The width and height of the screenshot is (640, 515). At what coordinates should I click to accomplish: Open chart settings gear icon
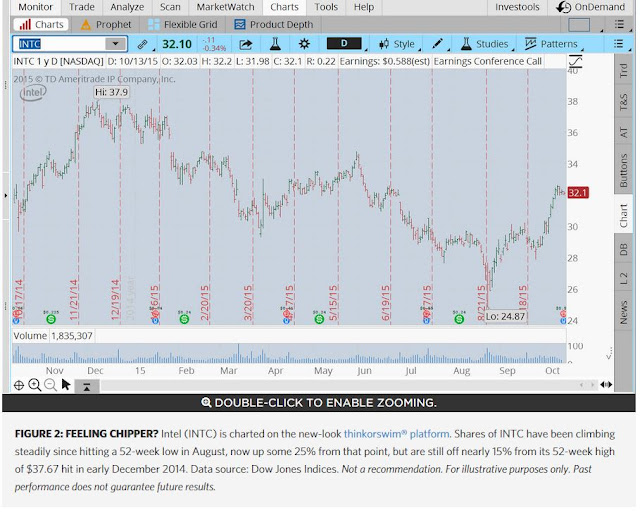304,44
